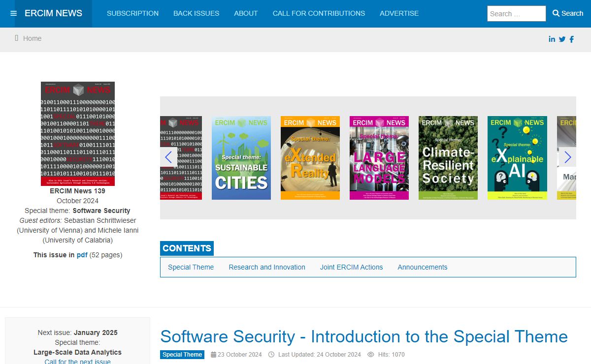This screenshot has height=364, width=591.
Task: Open the Subscription menu item
Action: point(132,14)
